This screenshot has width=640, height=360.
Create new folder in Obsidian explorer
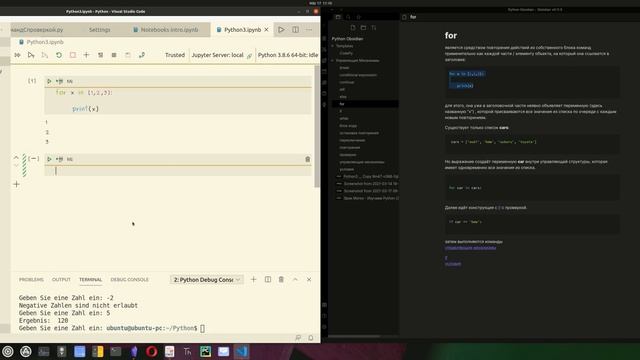pyautogui.click(x=363, y=27)
